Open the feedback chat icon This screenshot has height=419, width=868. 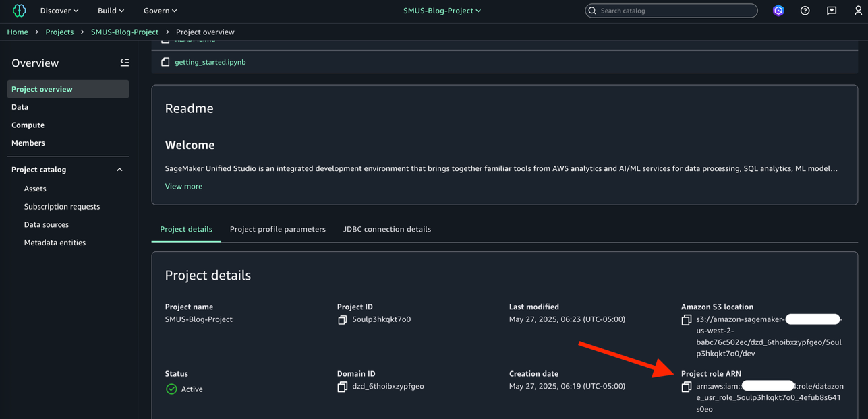point(832,11)
